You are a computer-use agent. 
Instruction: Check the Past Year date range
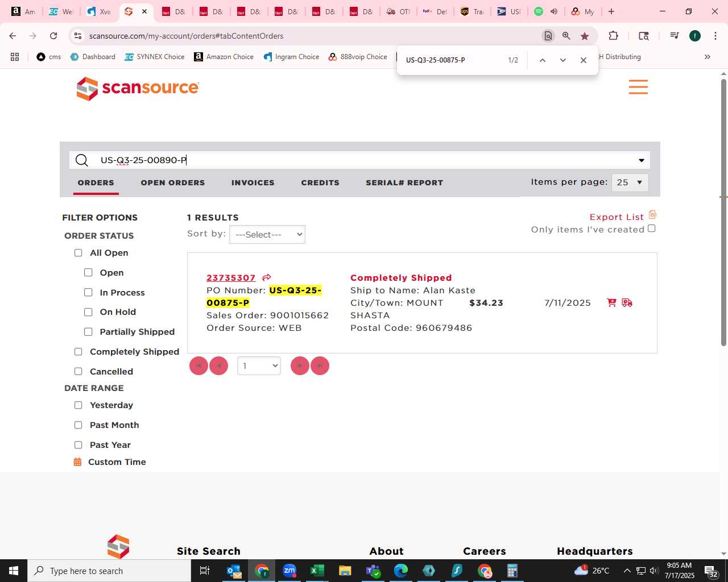point(78,445)
